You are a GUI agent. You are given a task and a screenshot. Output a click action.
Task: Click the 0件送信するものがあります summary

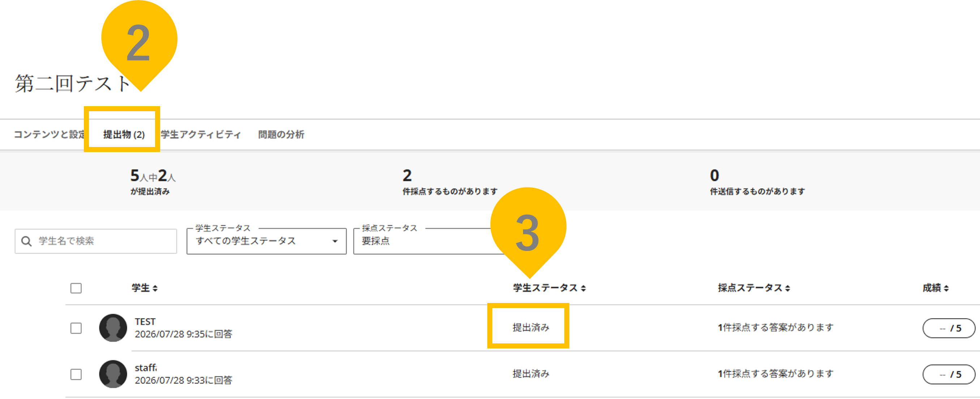(757, 182)
